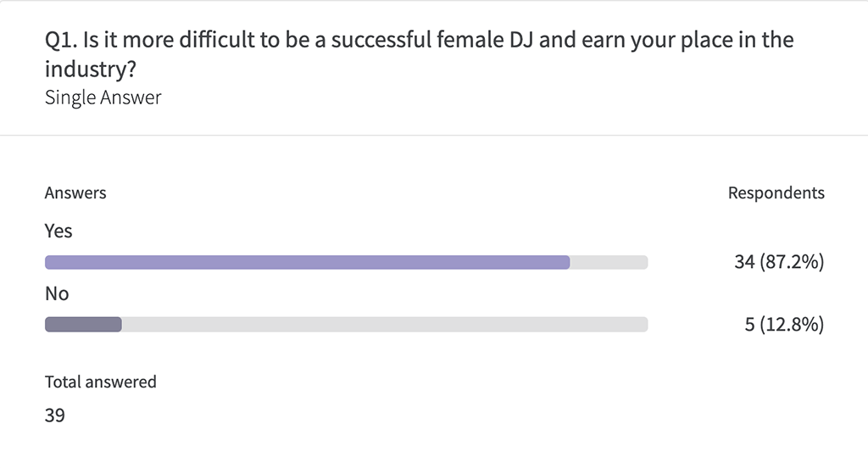This screenshot has height=468, width=868.
Task: Click the "34" respondent count for Yes
Action: [744, 261]
